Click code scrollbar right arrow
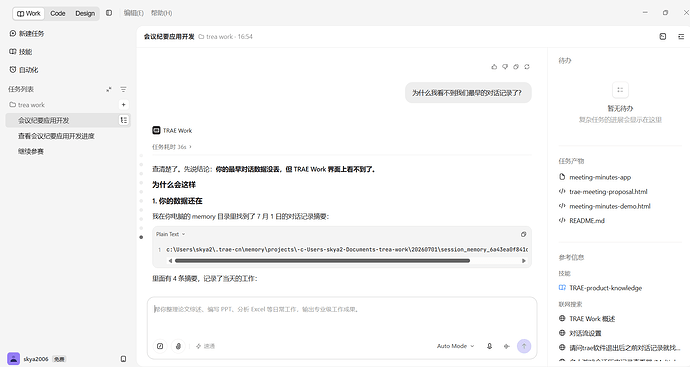690x367 pixels. [524, 261]
